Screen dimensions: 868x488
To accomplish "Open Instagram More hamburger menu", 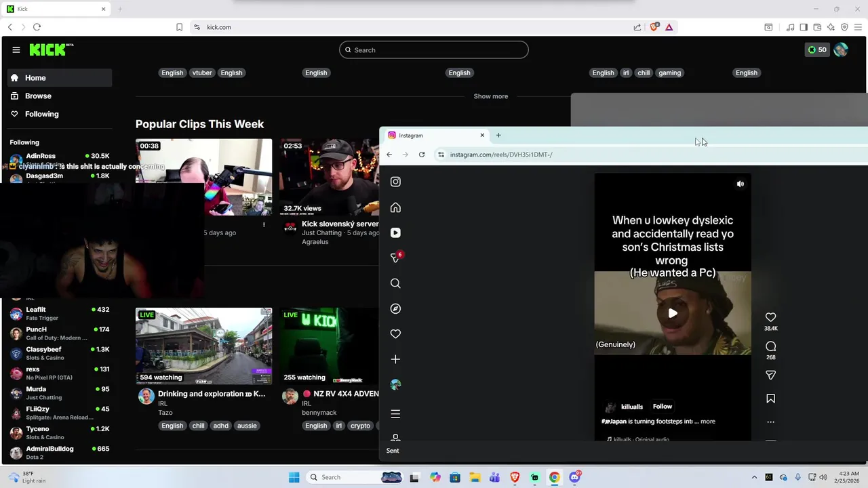I will 395,414.
